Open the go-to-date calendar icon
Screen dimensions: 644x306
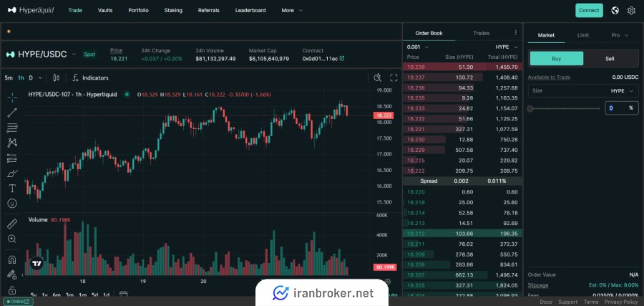coord(123,294)
